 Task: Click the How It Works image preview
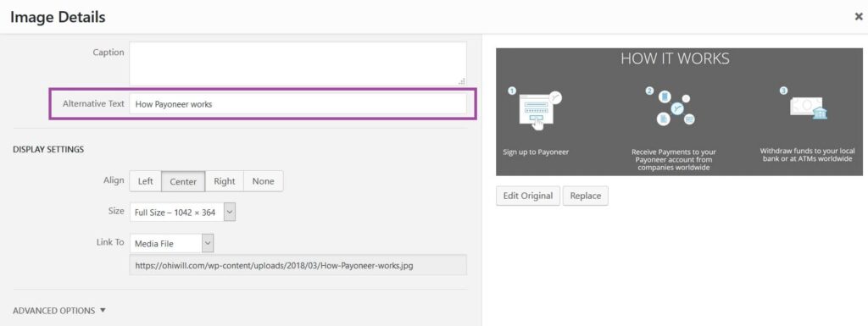(x=679, y=112)
